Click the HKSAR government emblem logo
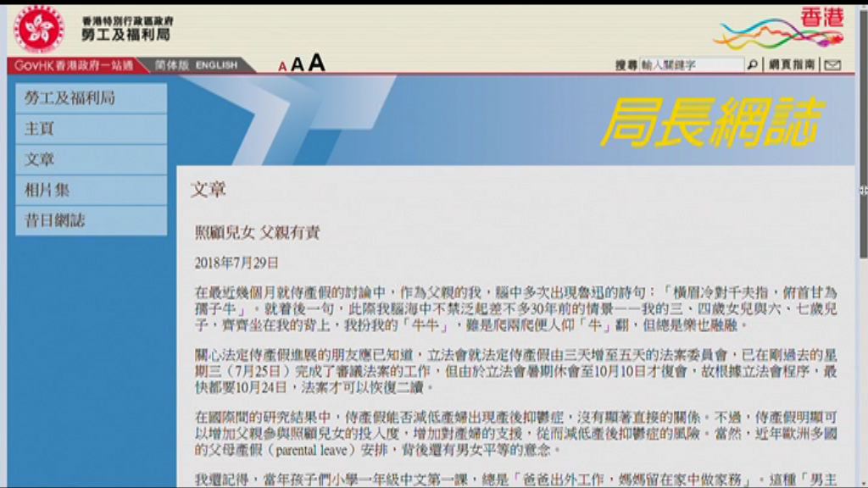This screenshot has width=868, height=488. click(x=41, y=25)
